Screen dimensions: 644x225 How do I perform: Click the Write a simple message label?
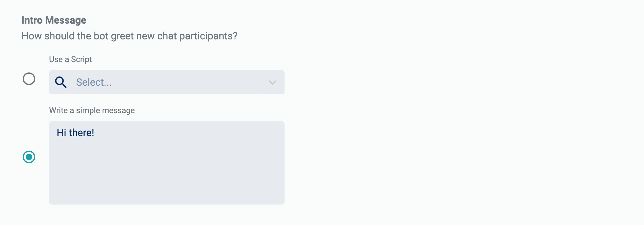(x=92, y=110)
